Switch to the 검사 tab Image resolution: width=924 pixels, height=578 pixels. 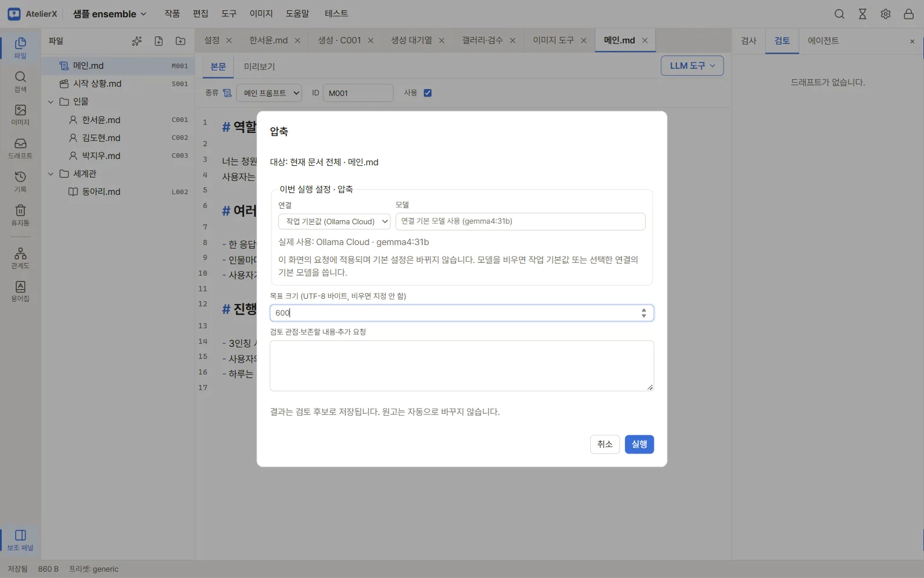[748, 41]
